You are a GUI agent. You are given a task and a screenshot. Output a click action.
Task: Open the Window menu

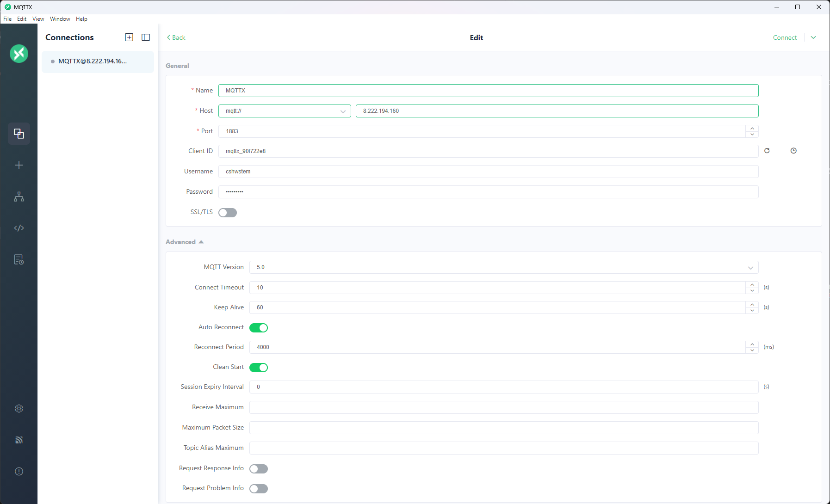click(x=60, y=19)
